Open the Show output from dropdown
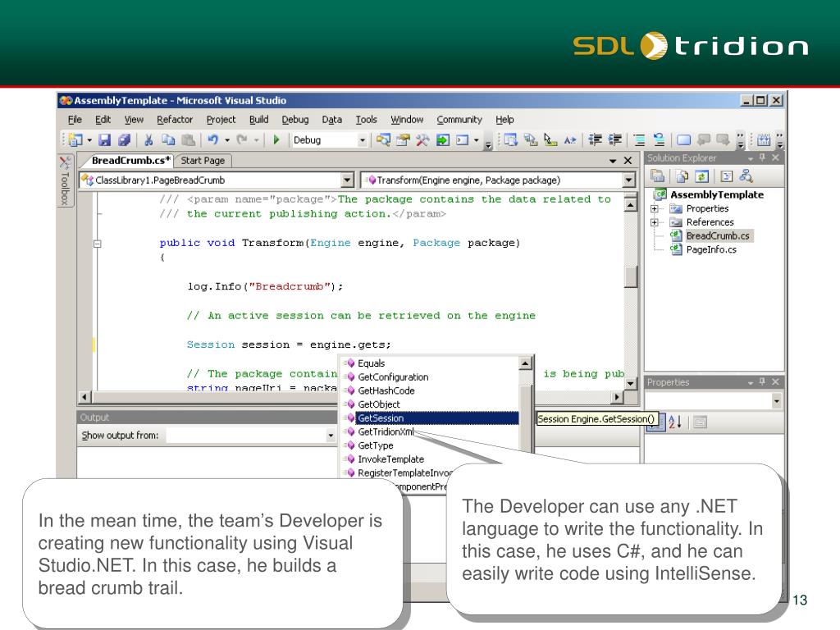This screenshot has height=630, width=840. (331, 436)
